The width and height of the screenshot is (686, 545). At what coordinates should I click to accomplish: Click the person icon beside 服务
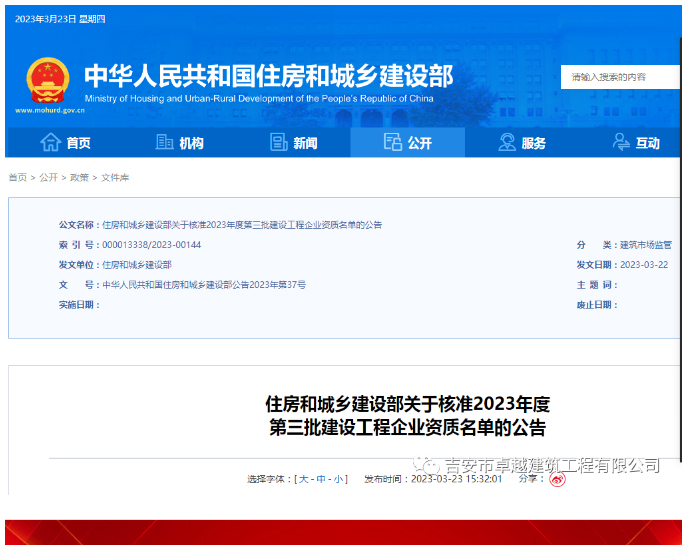(507, 142)
